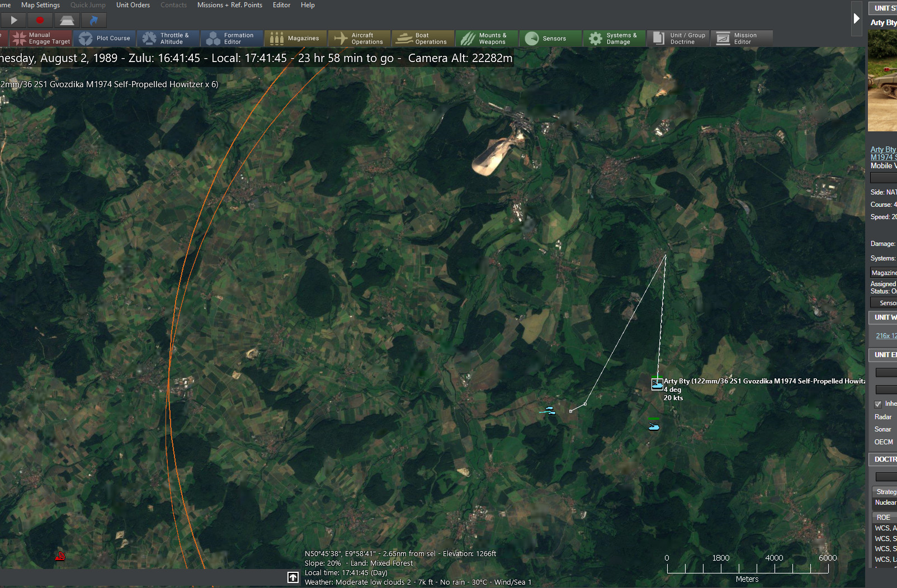The width and height of the screenshot is (897, 588).
Task: Select the blue unit with green bar
Action: pyautogui.click(x=654, y=425)
